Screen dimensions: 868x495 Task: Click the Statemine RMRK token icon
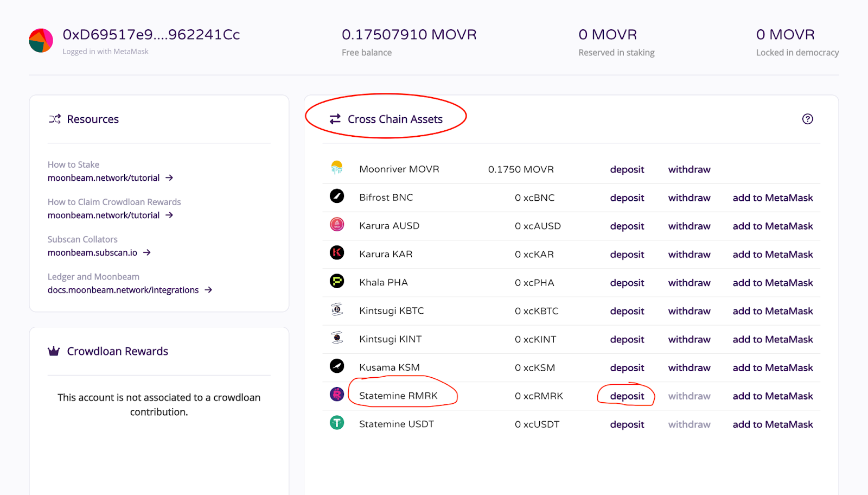tap(337, 394)
